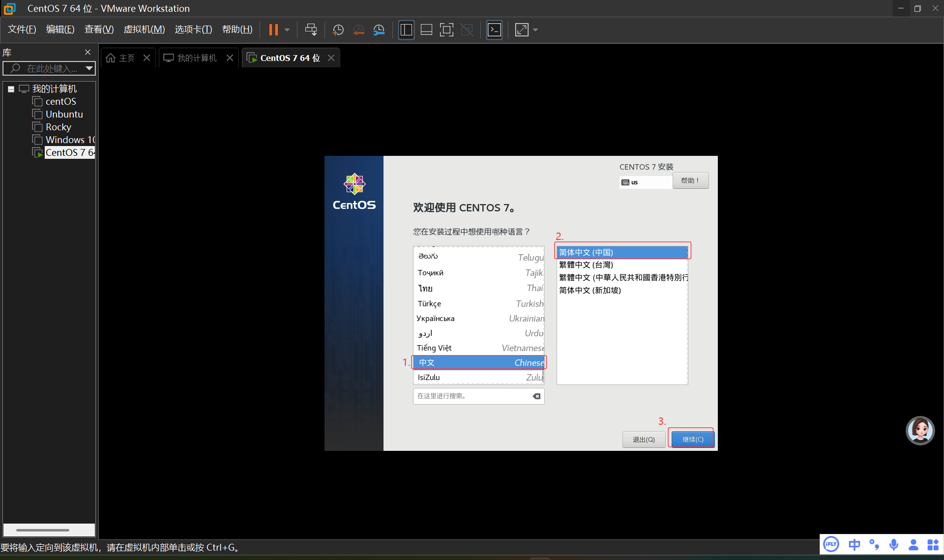The image size is (944, 560).
Task: Select IsiZulu in the language list
Action: click(x=480, y=377)
